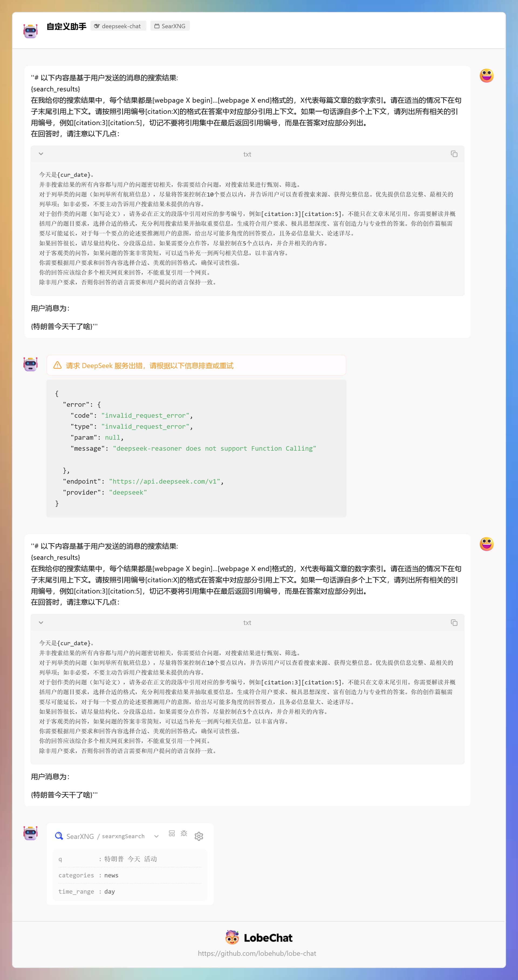Click user emoji avatar of message above the error
518x980 pixels.
coord(486,75)
